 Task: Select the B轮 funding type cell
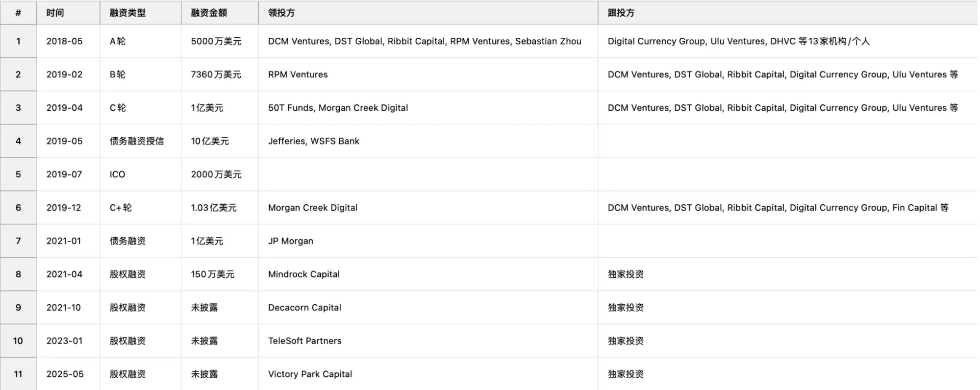click(141, 74)
